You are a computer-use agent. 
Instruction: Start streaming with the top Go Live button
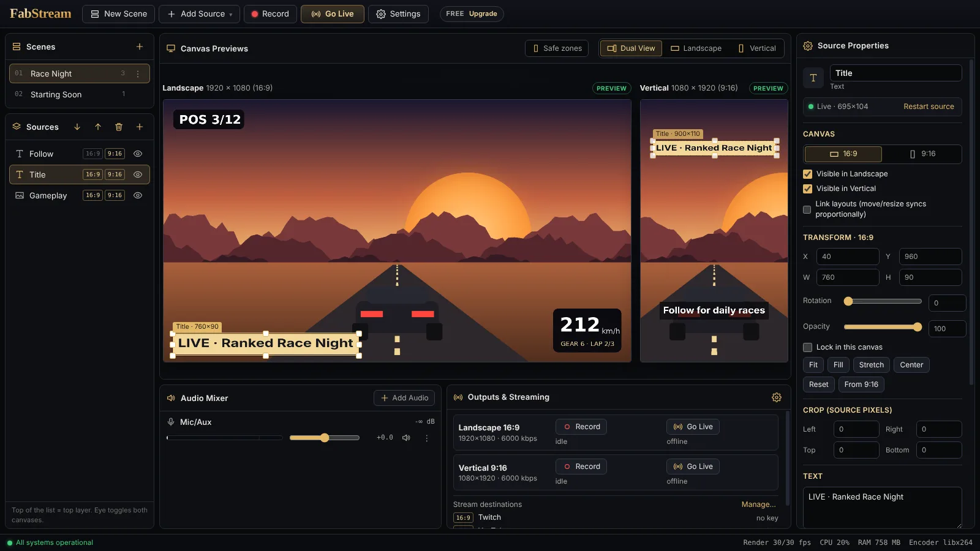[x=333, y=14]
